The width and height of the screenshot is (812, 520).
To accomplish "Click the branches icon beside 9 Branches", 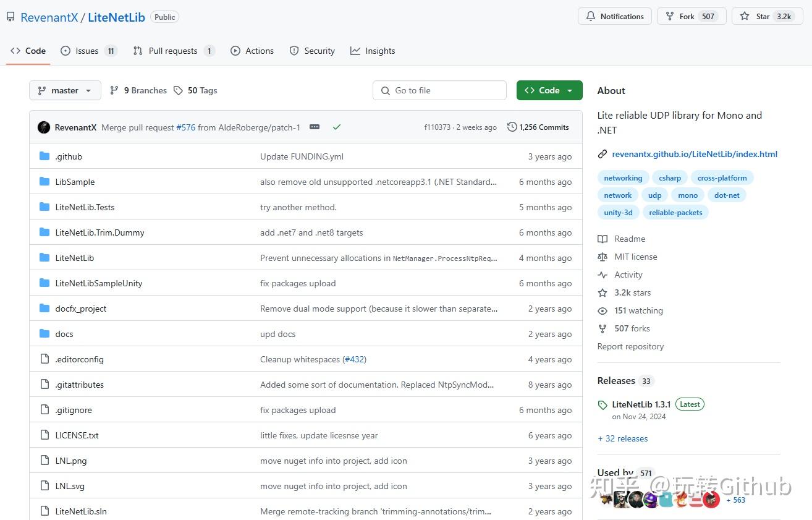I will (x=114, y=91).
